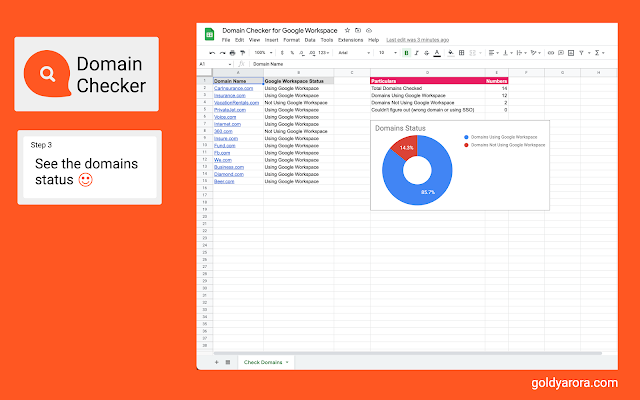Image resolution: width=640 pixels, height=400 pixels.
Task: Open the Format menu
Action: pos(291,40)
